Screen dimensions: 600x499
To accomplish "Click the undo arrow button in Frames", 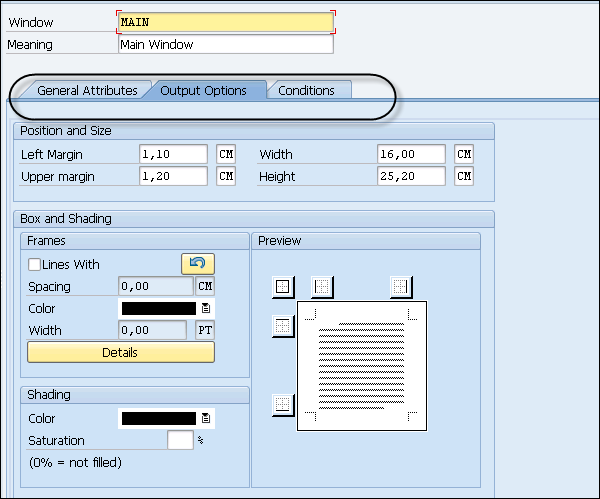I will (197, 264).
